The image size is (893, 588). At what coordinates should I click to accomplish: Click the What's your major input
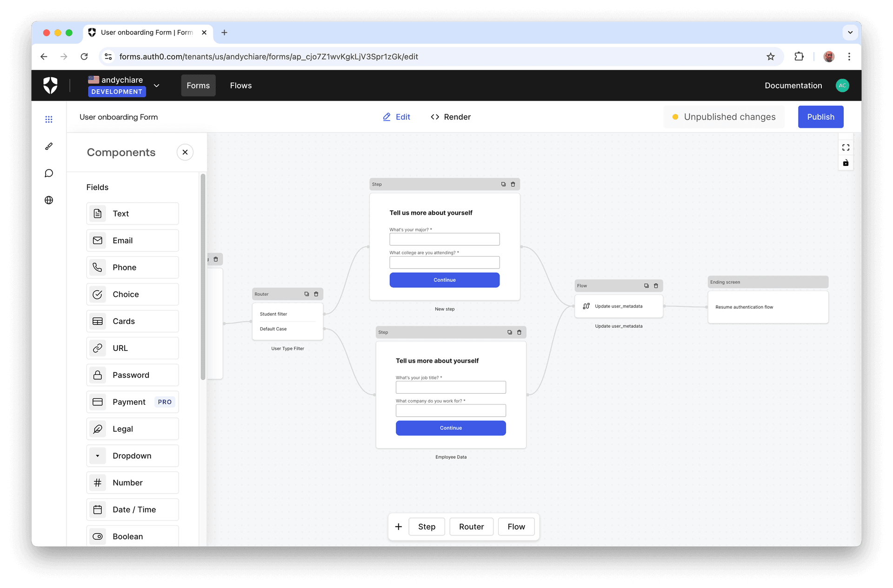click(x=445, y=239)
